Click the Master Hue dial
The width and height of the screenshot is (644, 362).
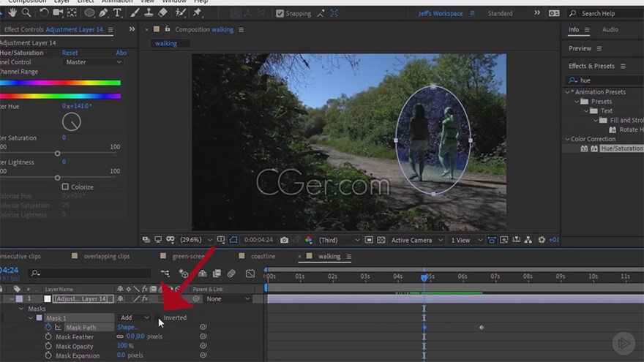point(72,122)
